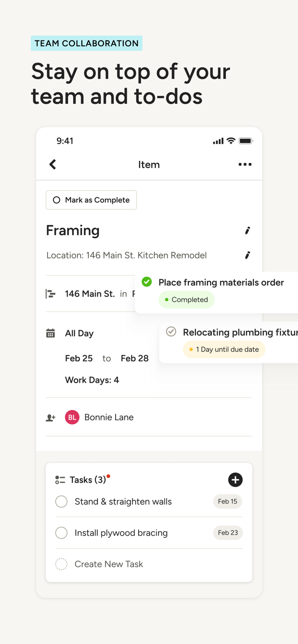Tap the Feb 15 due date chip
This screenshot has height=644, width=298.
point(227,501)
